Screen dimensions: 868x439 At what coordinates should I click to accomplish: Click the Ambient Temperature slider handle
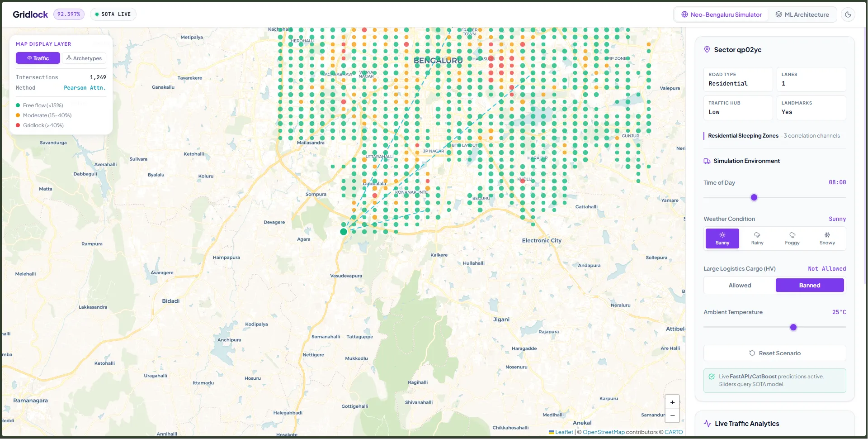pos(793,327)
